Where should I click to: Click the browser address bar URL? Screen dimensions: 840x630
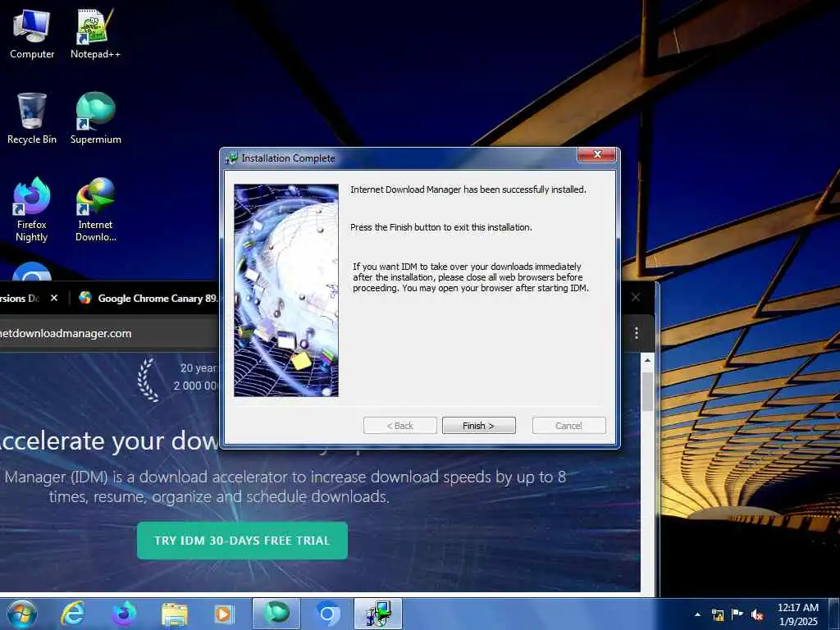pyautogui.click(x=66, y=333)
